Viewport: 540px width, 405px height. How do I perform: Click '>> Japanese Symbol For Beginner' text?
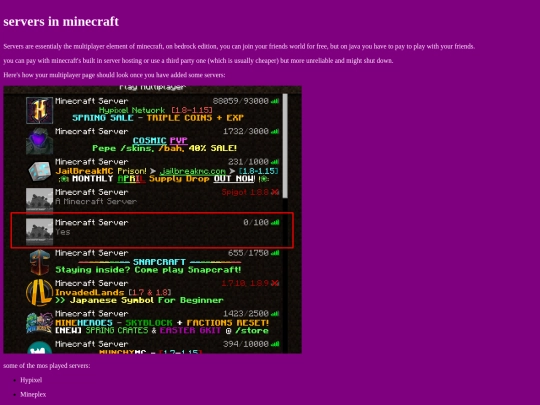139,300
